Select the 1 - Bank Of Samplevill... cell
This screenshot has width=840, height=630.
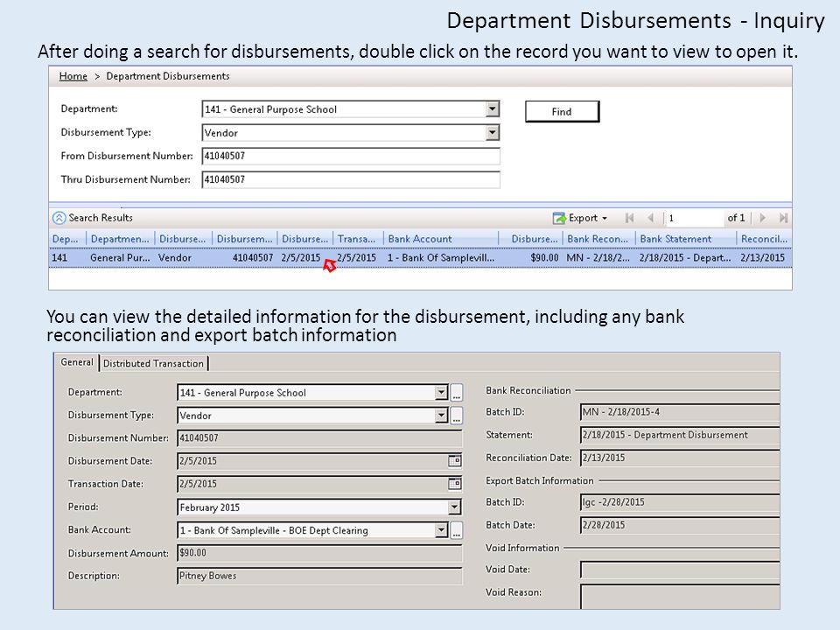click(x=441, y=257)
